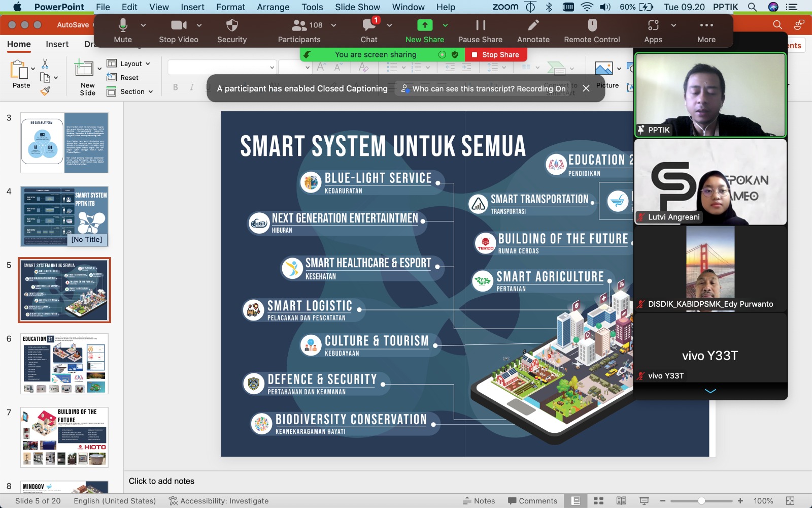Screen dimensions: 812x508
Task: Select the Format Painter brush
Action: tap(45, 91)
